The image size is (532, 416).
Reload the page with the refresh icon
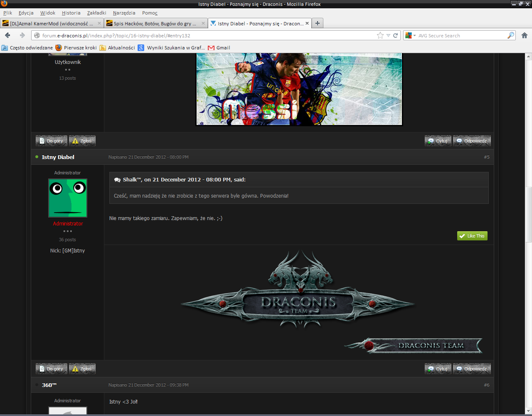pos(396,35)
